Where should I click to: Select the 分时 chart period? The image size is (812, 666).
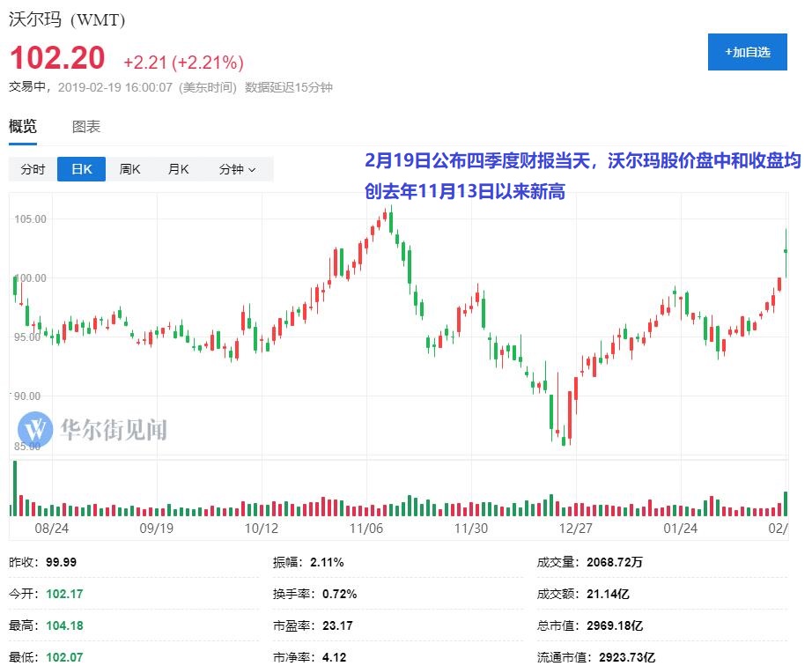tap(33, 169)
